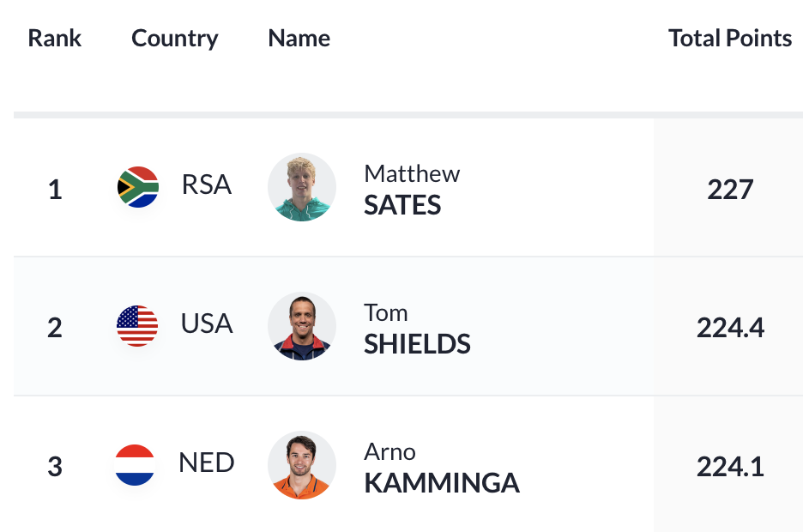Click the USA country code
The image size is (803, 532).
(x=207, y=323)
